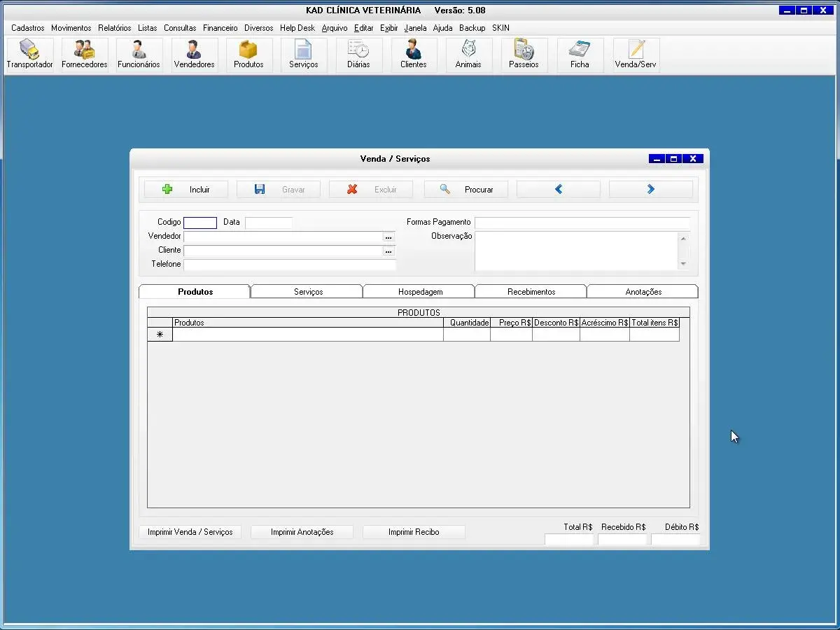The width and height of the screenshot is (840, 630).
Task: Click the Clientes toolbar icon
Action: (413, 55)
